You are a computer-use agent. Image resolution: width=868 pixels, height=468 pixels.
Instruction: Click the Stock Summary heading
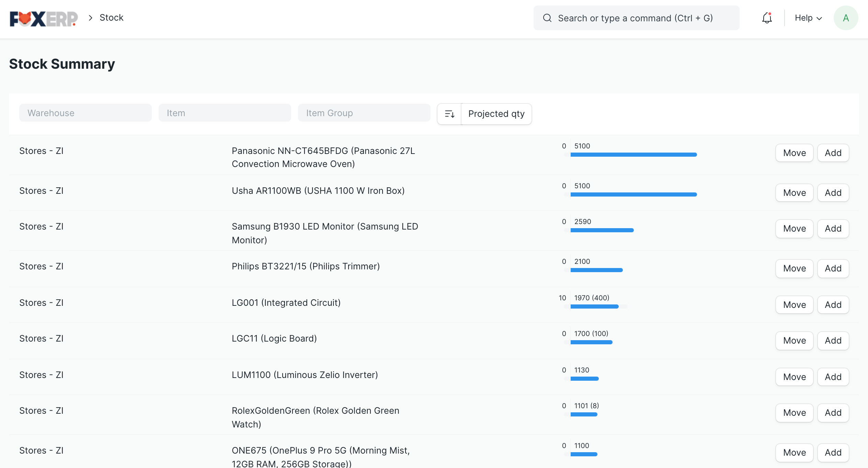click(x=62, y=64)
